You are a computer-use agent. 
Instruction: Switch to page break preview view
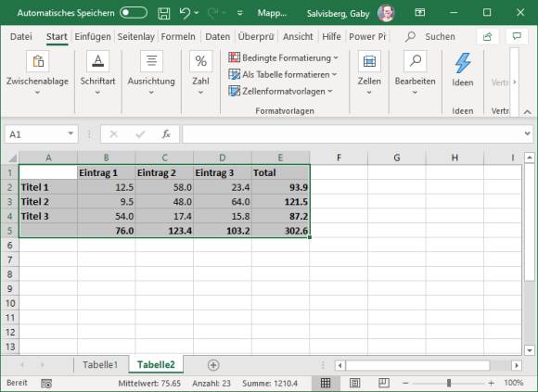[x=384, y=383]
